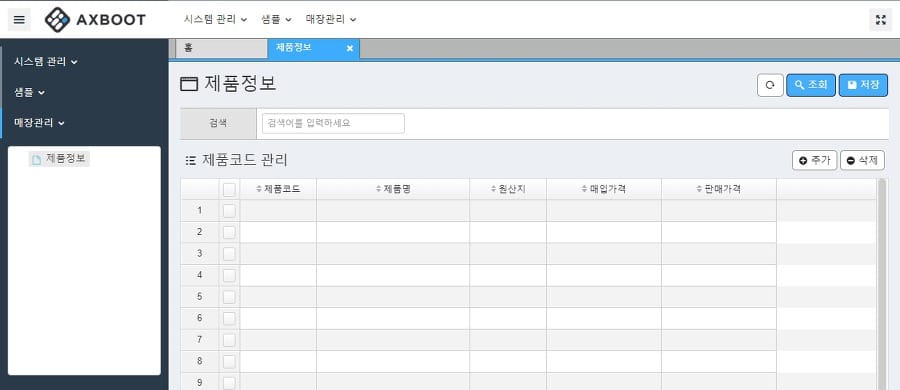This screenshot has width=900, height=390.
Task: Expand 시스템 관리 in the sidebar
Action: [x=46, y=61]
